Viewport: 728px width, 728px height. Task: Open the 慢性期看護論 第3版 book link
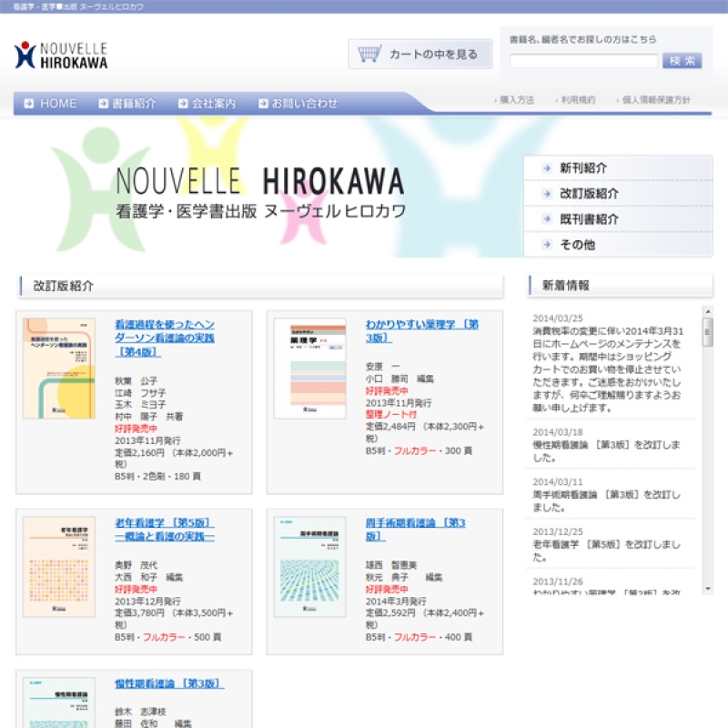169,683
